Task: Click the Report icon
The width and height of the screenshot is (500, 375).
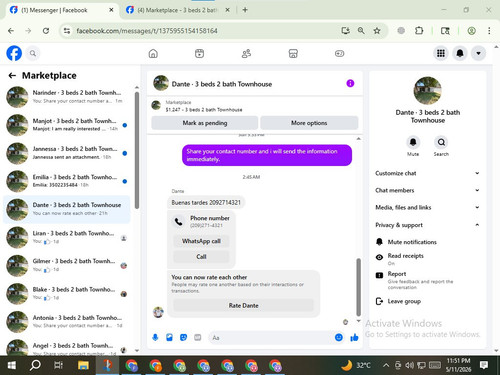Action: pos(379,275)
